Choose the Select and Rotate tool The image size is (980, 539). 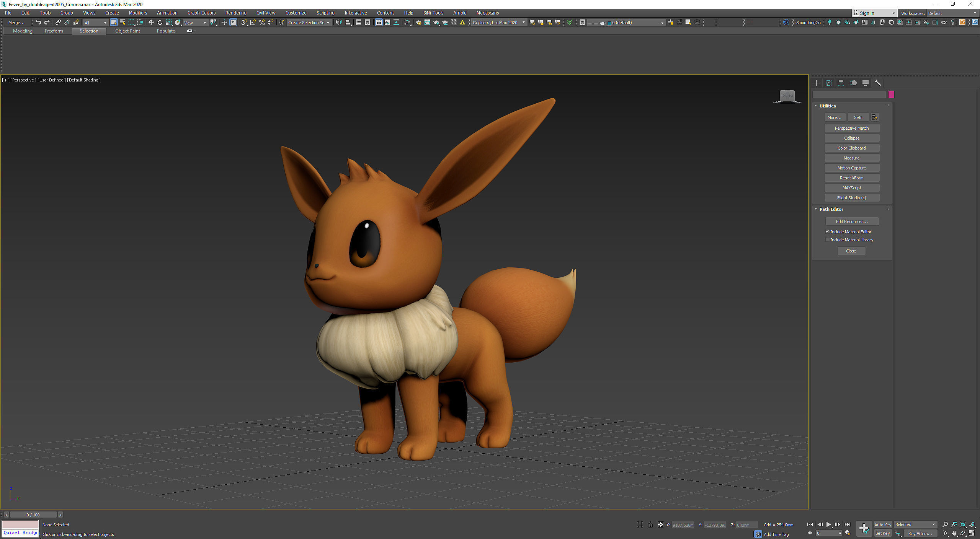click(160, 23)
